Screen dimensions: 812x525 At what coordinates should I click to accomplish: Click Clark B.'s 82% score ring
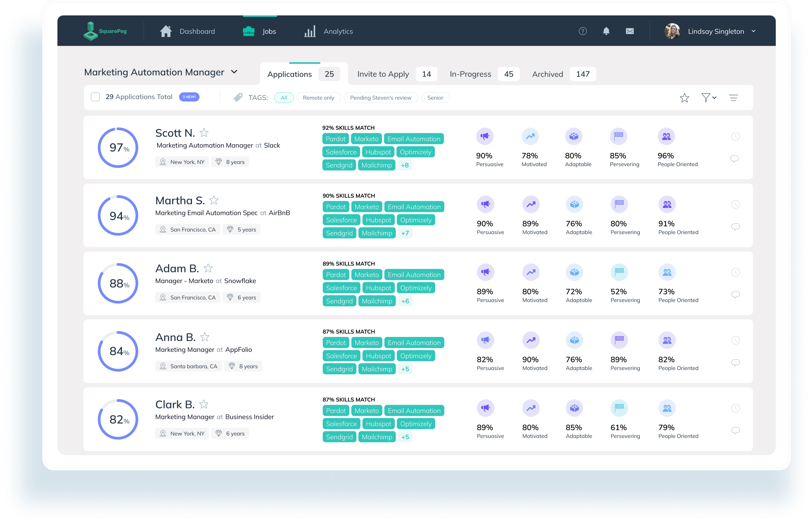pos(118,419)
